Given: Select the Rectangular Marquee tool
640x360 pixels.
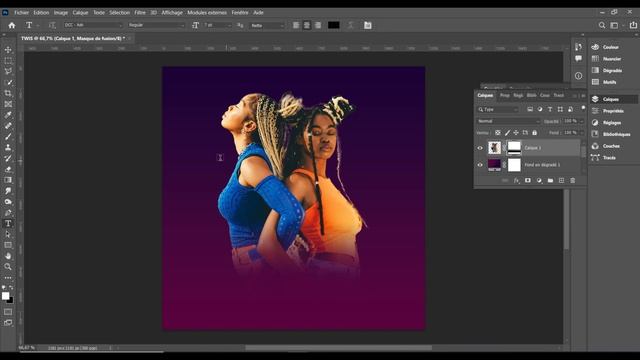Looking at the screenshot, I should click(x=8, y=61).
